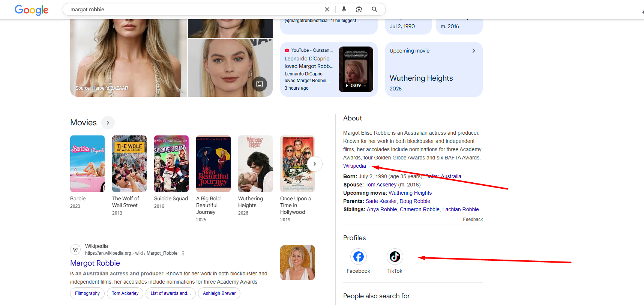Screen dimensions: 644x305
Task: Open Facebook profile icon
Action: tap(358, 257)
